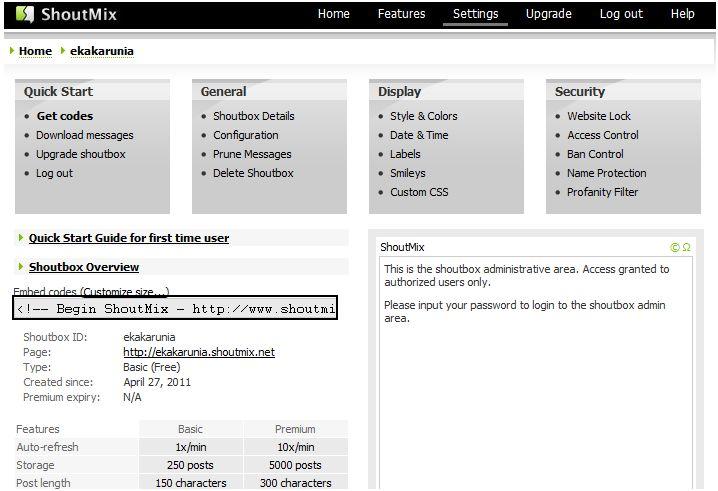718x491 pixels.
Task: Open Name Protection link
Action: [607, 173]
